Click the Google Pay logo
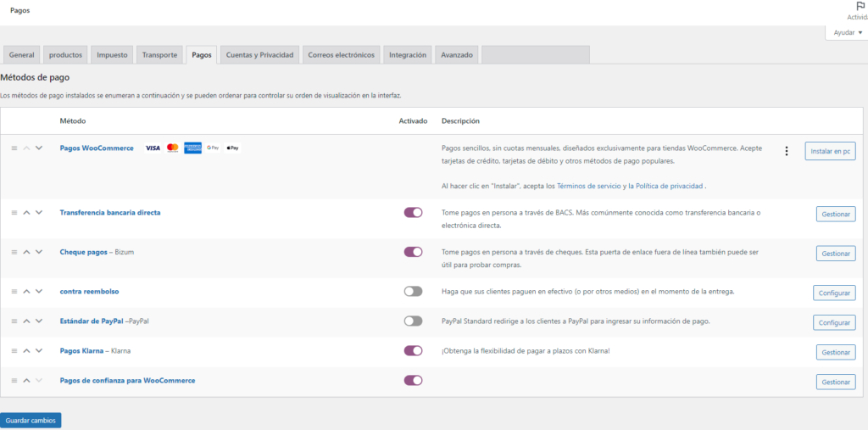This screenshot has height=430, width=868. [x=213, y=148]
